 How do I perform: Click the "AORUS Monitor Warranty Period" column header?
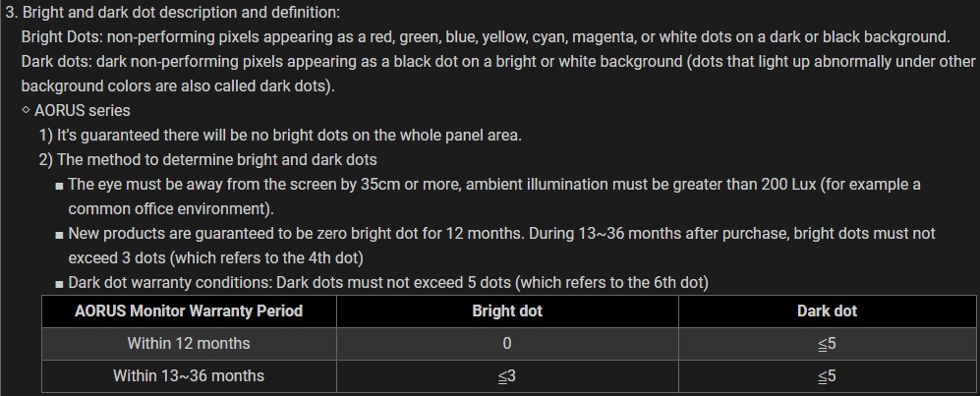189,311
